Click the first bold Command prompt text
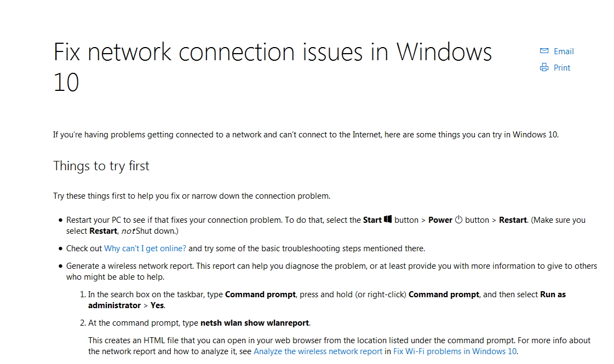The width and height of the screenshot is (614, 364). pos(260,294)
